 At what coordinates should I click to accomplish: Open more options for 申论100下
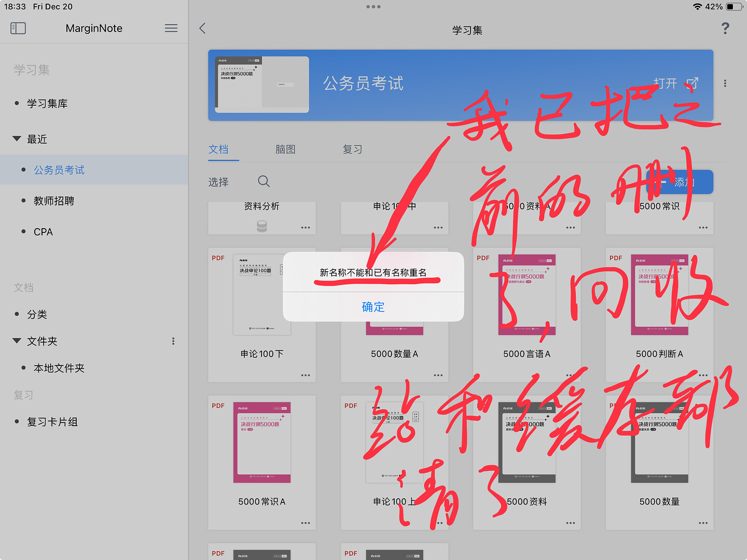point(306,375)
